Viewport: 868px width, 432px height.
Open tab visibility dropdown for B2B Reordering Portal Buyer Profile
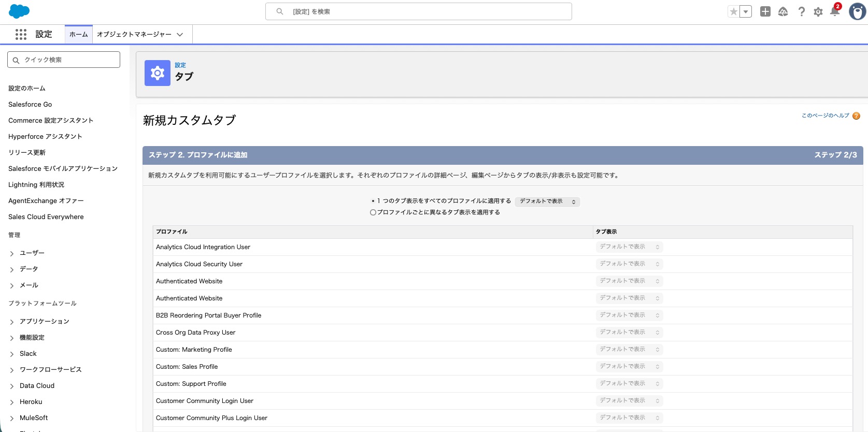pos(630,315)
